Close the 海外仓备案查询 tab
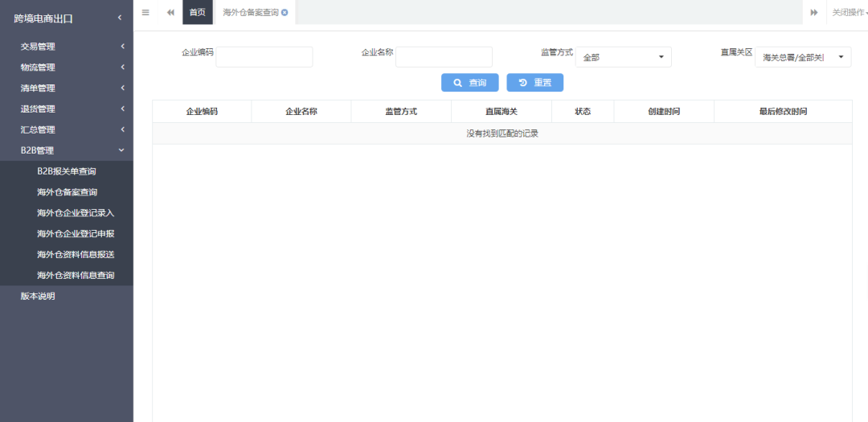Viewport: 868px width, 422px height. coord(285,13)
